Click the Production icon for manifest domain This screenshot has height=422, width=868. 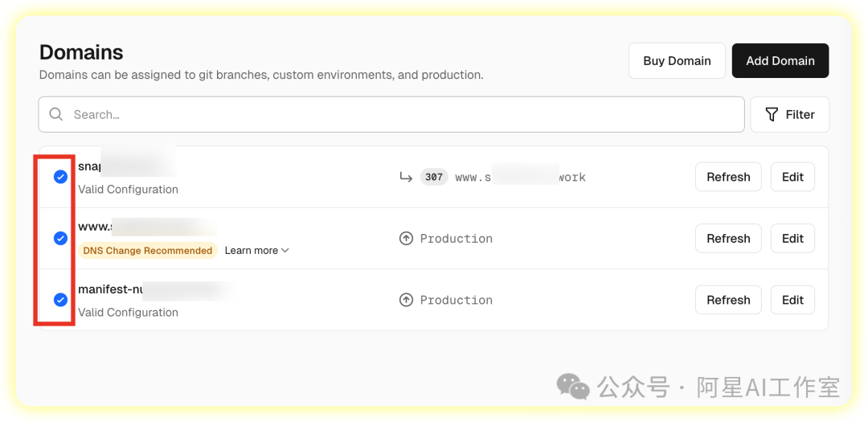(x=406, y=300)
